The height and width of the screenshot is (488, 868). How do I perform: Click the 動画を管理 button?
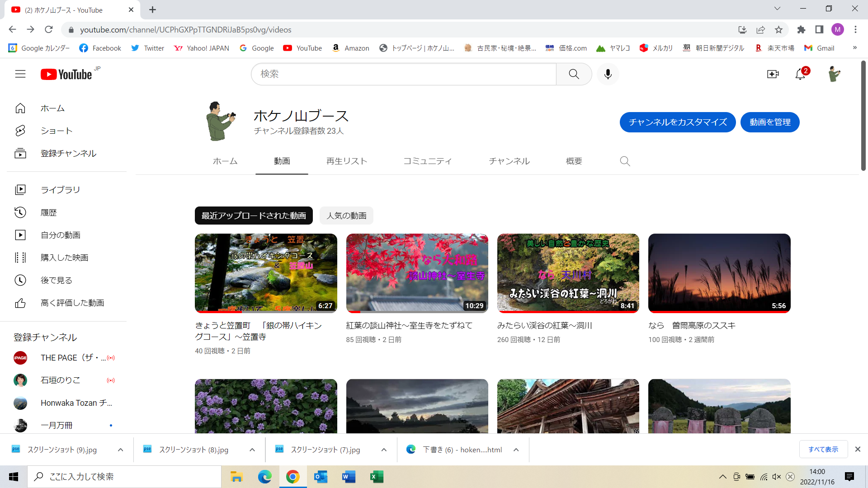769,122
